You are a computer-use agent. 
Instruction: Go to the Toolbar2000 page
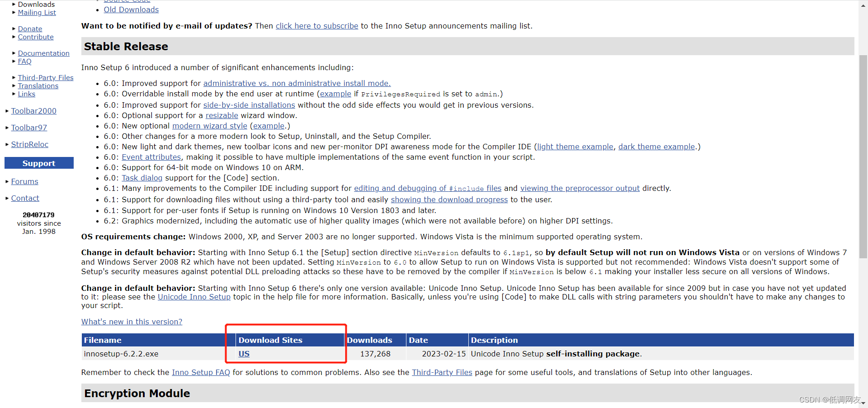(34, 111)
